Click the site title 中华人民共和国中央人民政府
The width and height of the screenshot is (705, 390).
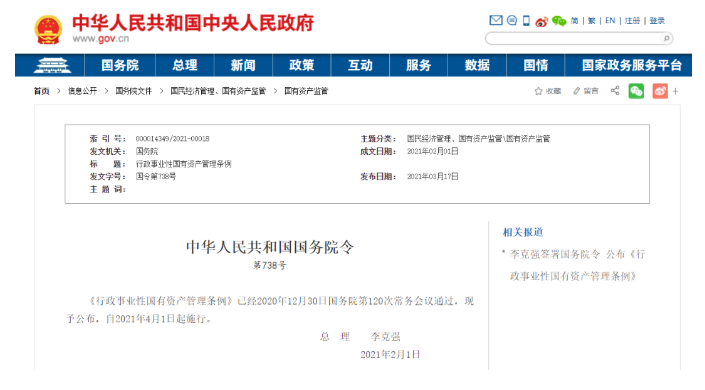[193, 23]
